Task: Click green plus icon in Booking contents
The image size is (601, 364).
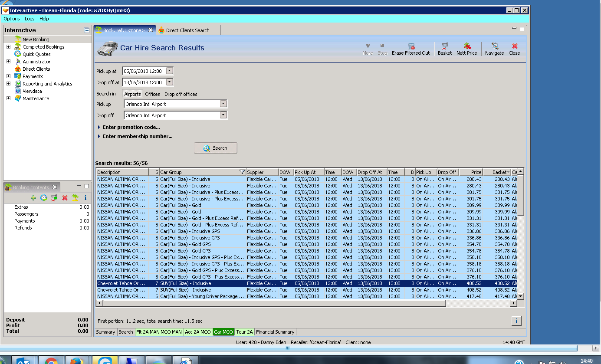Action: pyautogui.click(x=33, y=198)
